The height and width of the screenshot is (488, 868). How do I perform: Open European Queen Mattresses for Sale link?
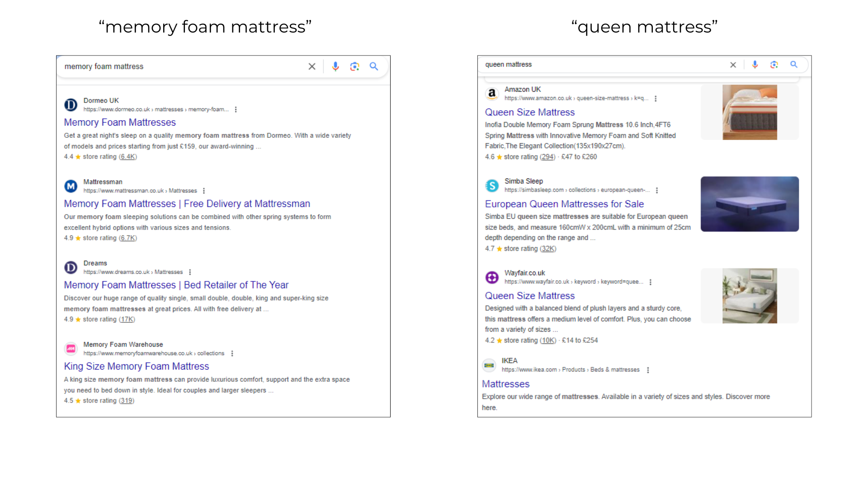pos(564,204)
